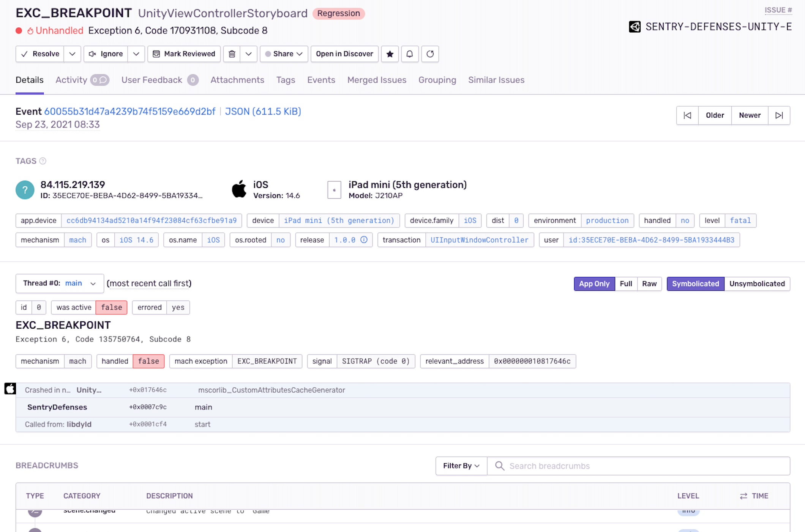
Task: Click the refresh reprocess icon
Action: coord(430,54)
